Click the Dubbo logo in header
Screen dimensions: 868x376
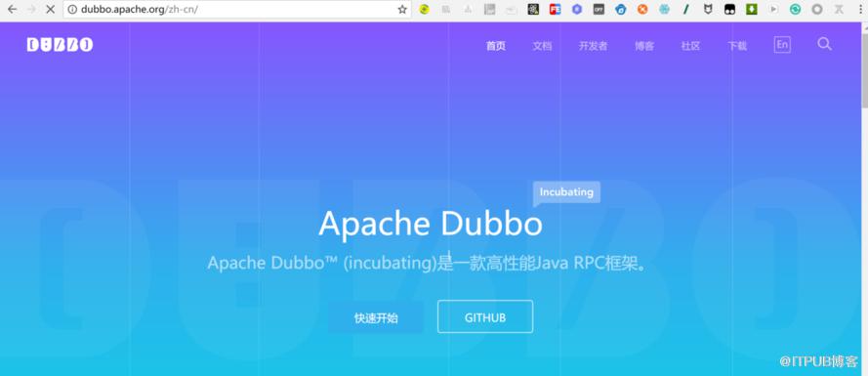[60, 45]
